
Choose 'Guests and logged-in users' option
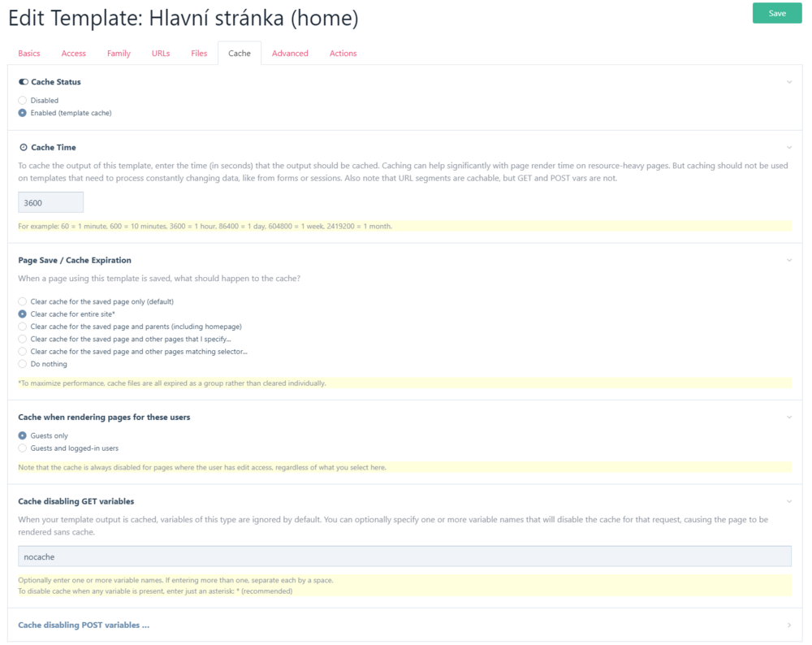[23, 448]
